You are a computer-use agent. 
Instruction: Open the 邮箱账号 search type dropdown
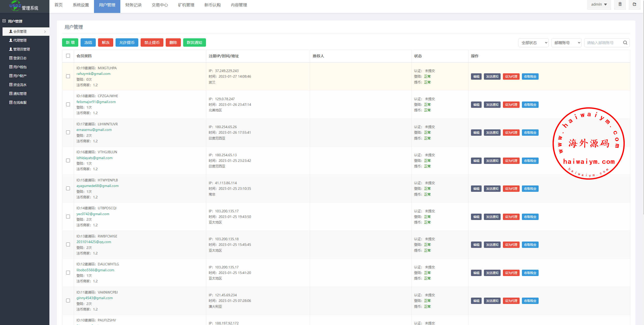566,43
